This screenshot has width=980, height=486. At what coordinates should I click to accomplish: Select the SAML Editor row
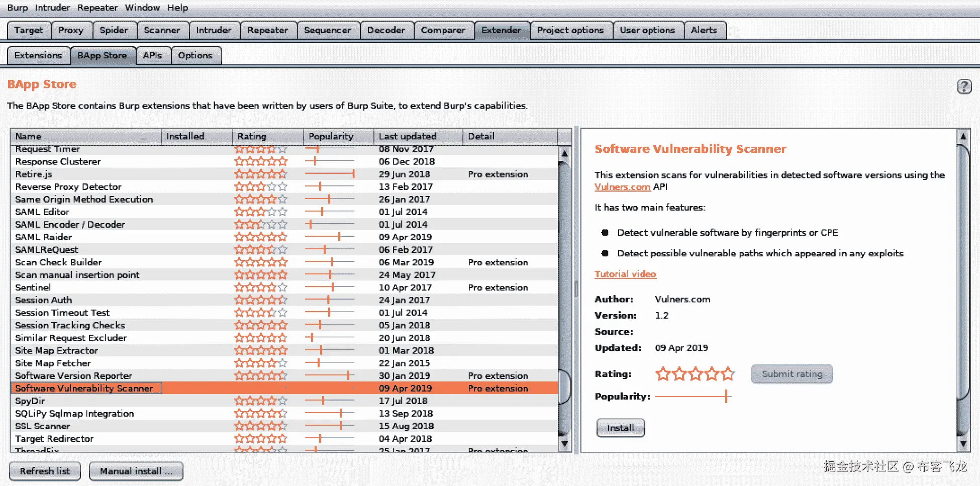point(284,212)
